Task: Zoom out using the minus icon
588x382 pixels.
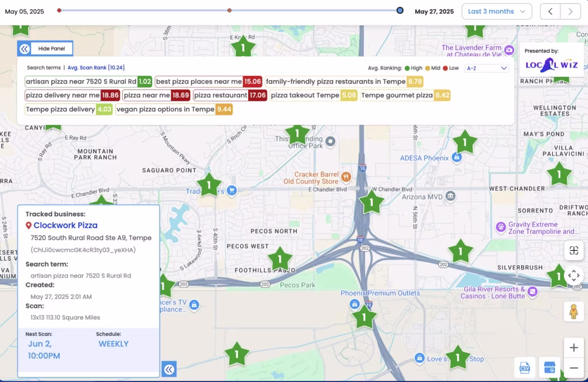Action: pos(574,369)
